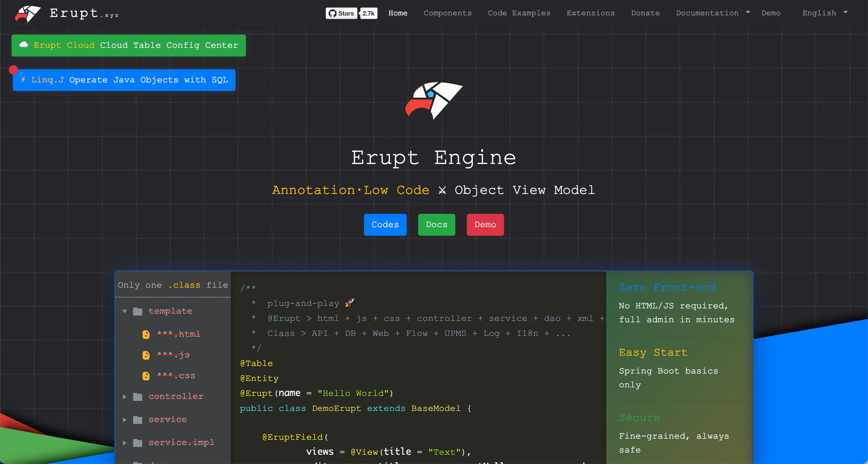Click the cloud icon in Erupt Cloud banner
Viewport: 868px width, 464px height.
pos(24,44)
